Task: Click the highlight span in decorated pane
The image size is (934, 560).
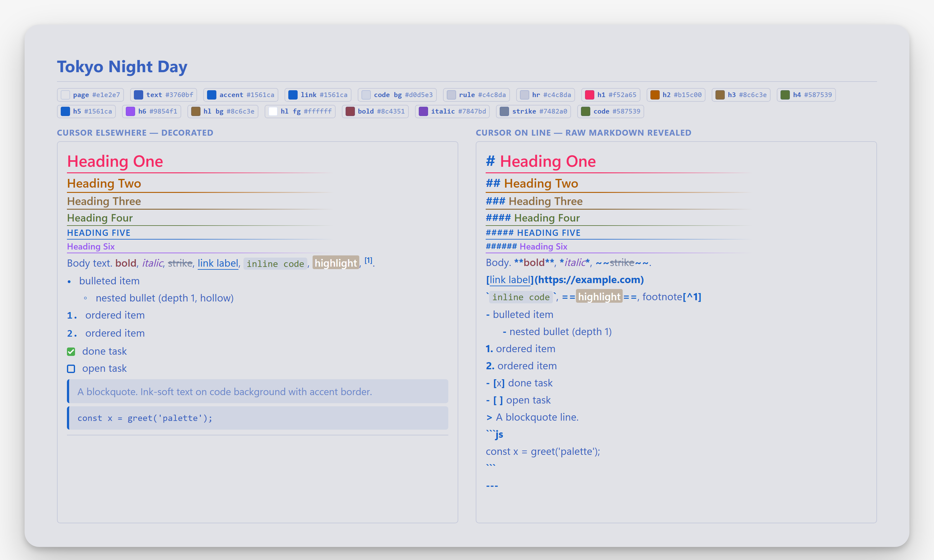Action: coord(336,263)
